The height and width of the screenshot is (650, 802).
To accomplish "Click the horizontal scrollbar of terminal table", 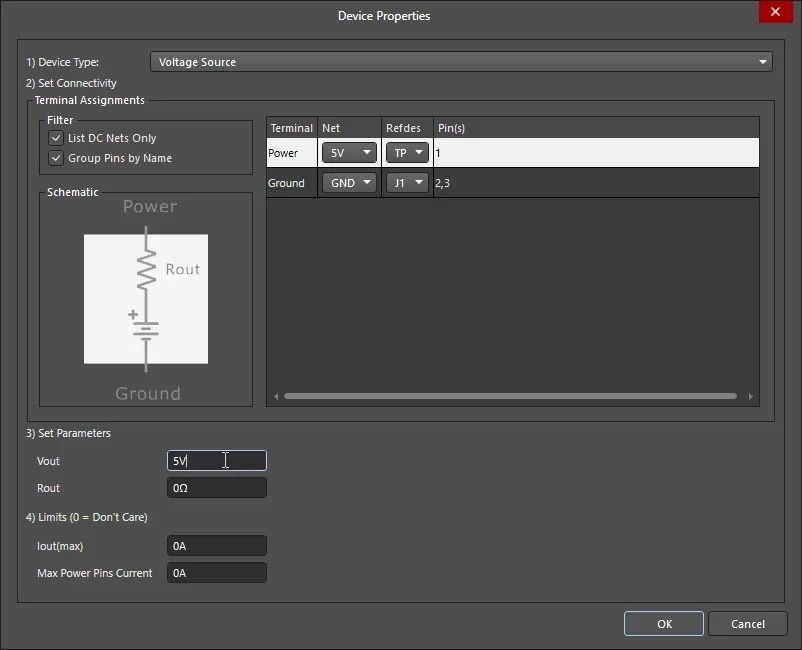I will (x=510, y=397).
